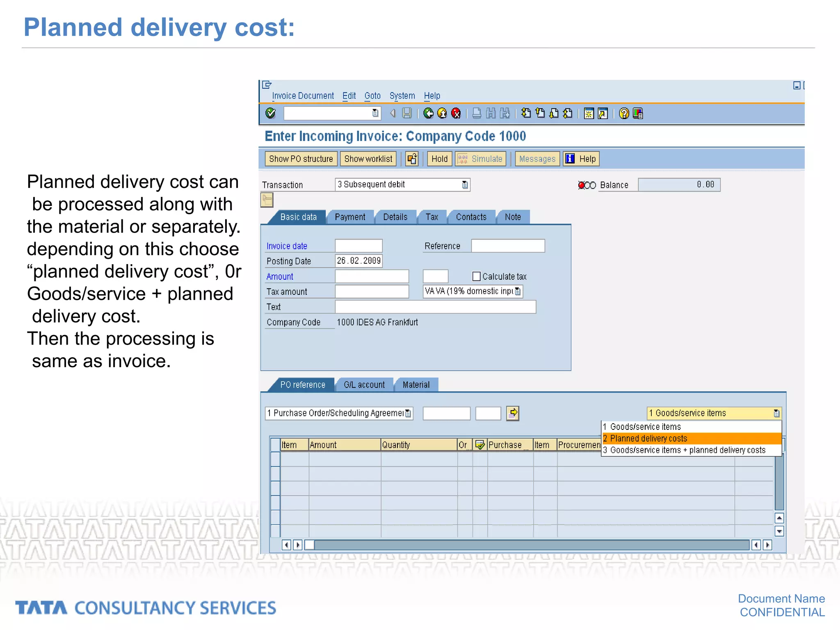Open the Goto menu

pyautogui.click(x=372, y=96)
